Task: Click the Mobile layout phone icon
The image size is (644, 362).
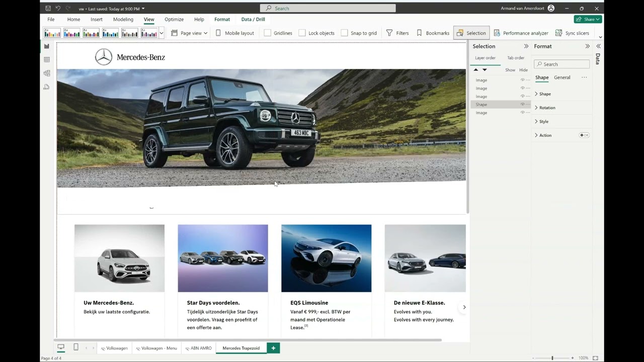Action: (218, 33)
